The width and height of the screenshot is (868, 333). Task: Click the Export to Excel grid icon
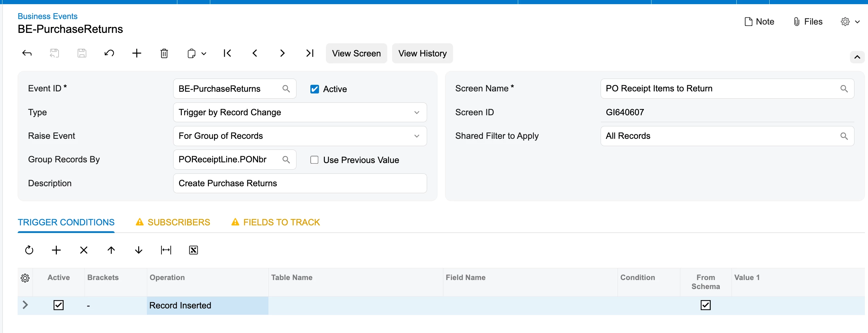193,250
